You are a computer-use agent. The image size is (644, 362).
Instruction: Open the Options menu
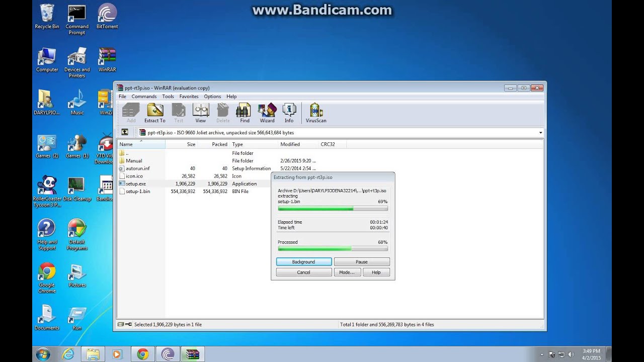pyautogui.click(x=212, y=97)
